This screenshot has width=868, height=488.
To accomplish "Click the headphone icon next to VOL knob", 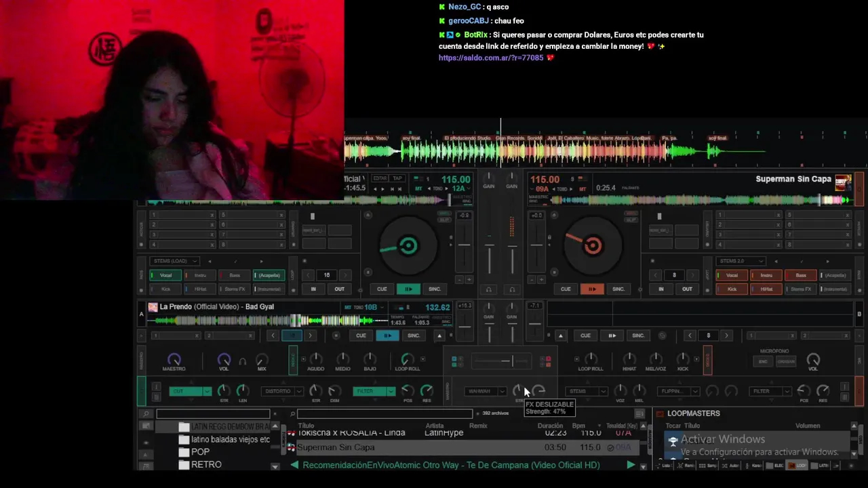I will tap(242, 362).
